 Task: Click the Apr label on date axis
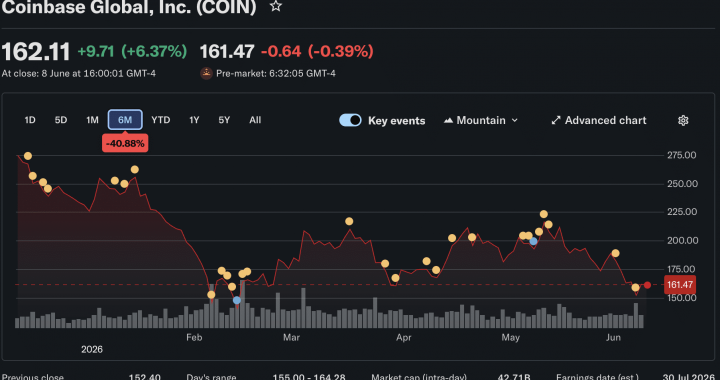pos(403,338)
